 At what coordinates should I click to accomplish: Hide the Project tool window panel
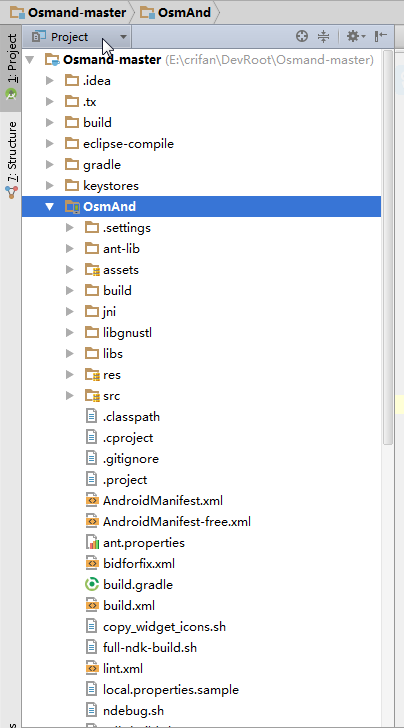pyautogui.click(x=381, y=36)
